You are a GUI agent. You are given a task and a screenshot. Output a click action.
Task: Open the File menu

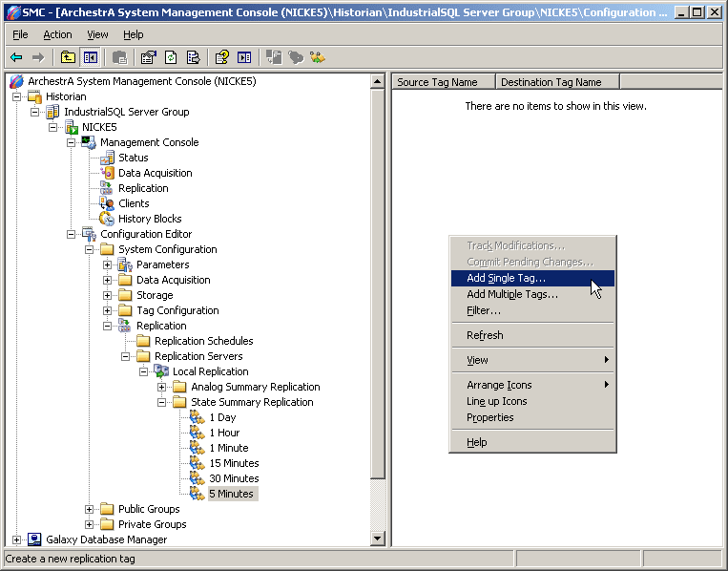coord(20,34)
